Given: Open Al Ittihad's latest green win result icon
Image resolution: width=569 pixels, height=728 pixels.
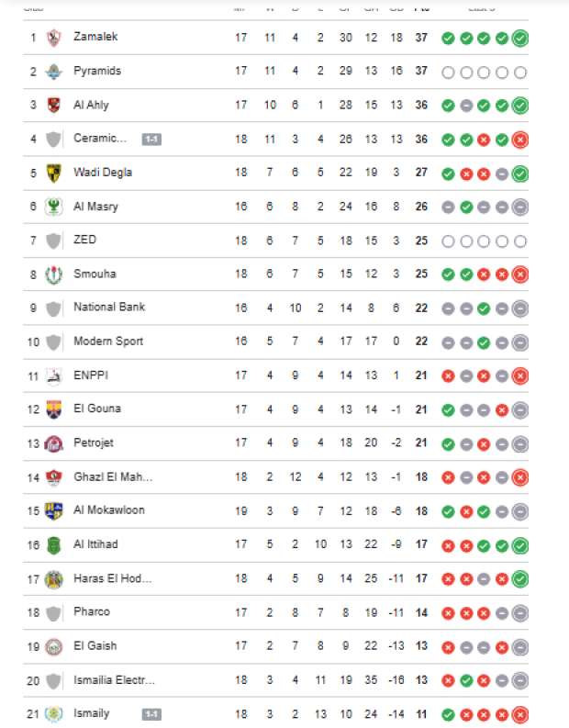Looking at the screenshot, I should click(x=520, y=545).
